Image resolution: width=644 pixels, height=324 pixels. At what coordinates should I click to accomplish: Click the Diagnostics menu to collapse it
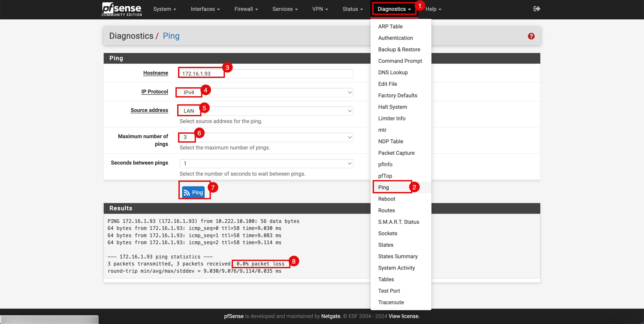tap(394, 9)
